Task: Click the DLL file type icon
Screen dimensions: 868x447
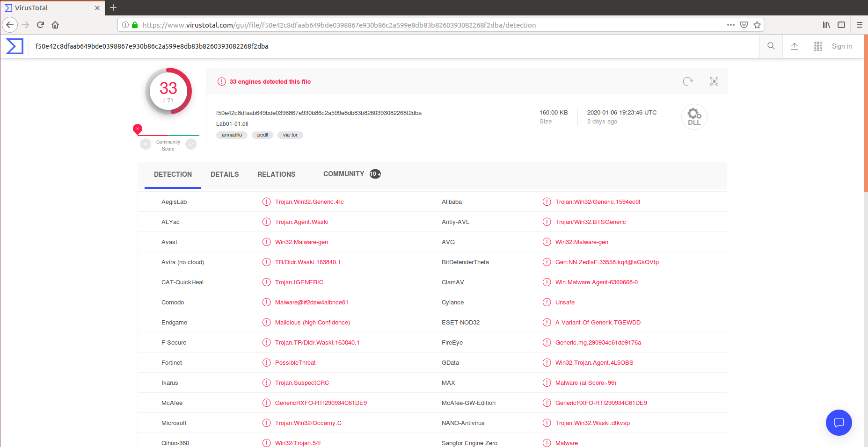Action: click(694, 117)
